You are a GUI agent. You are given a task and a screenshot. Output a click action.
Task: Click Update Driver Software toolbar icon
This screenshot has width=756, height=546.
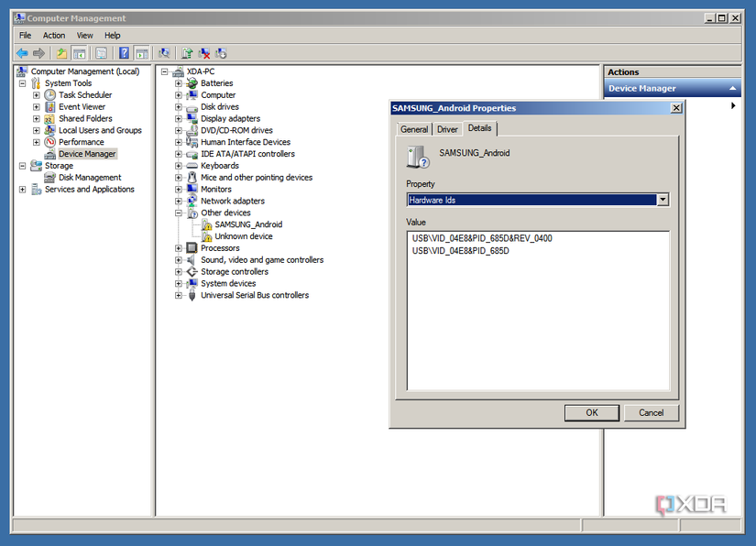pyautogui.click(x=187, y=53)
